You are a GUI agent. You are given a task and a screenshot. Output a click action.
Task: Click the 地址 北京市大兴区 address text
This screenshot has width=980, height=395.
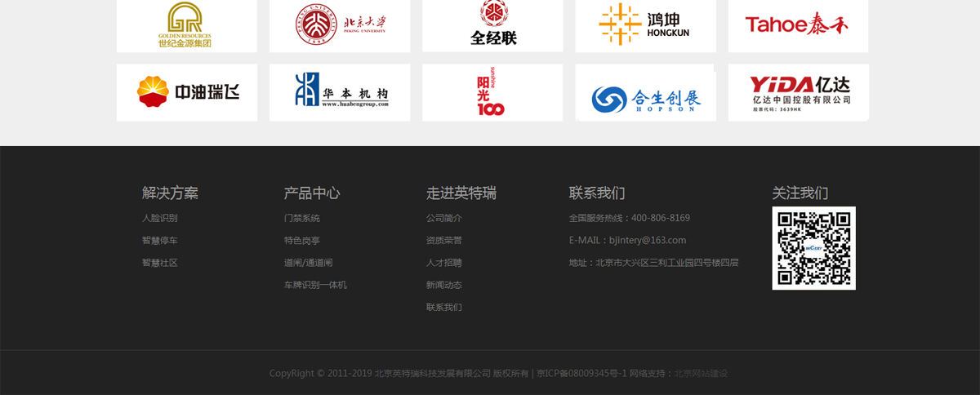pos(654,263)
